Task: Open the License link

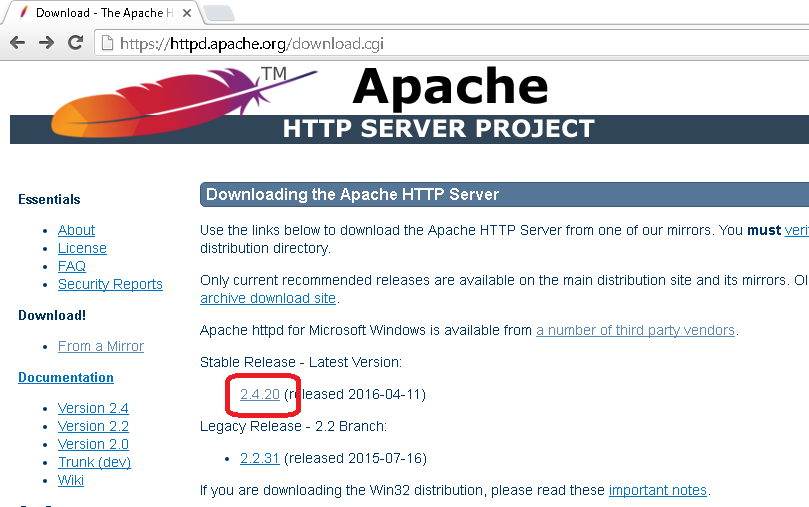Action: coord(82,248)
